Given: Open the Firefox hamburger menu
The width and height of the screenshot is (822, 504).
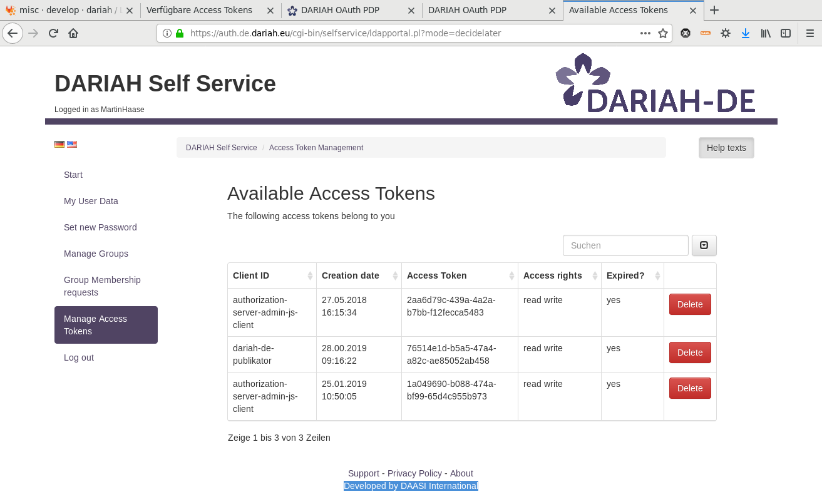Looking at the screenshot, I should coord(809,33).
